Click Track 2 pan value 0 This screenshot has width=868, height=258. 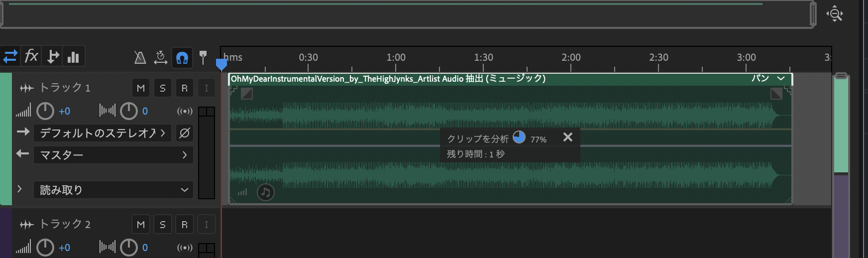(x=145, y=248)
